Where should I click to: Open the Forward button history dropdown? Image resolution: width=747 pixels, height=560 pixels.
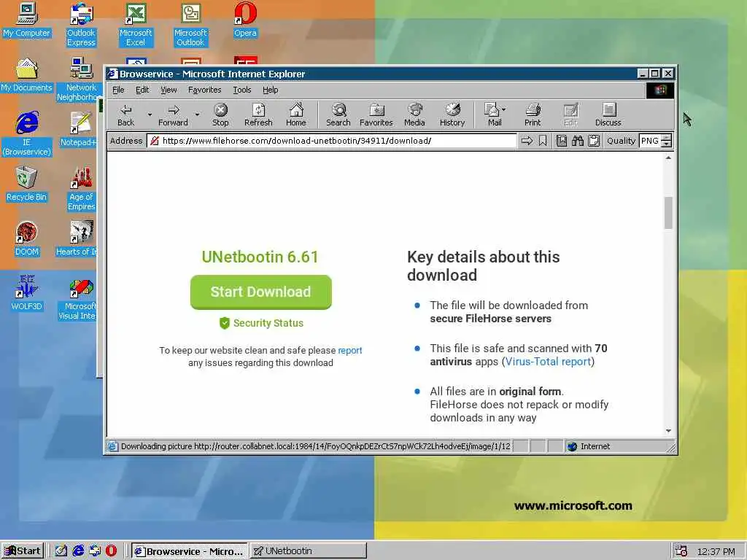197,114
